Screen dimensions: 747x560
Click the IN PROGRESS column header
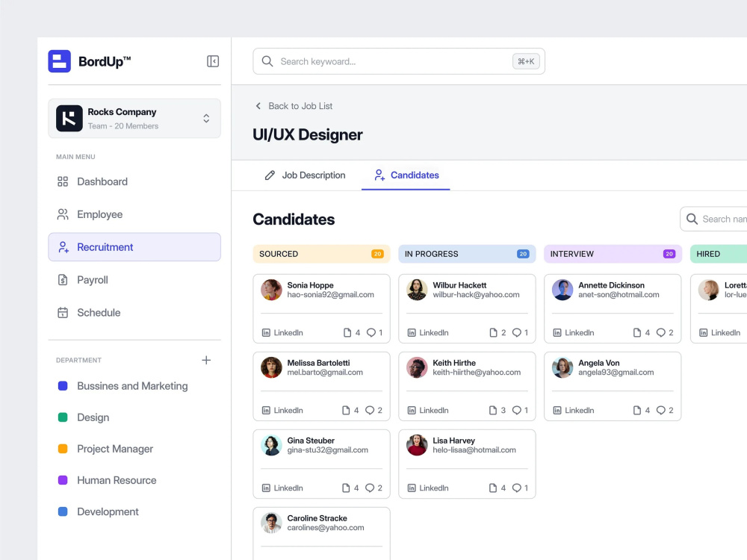click(x=468, y=254)
